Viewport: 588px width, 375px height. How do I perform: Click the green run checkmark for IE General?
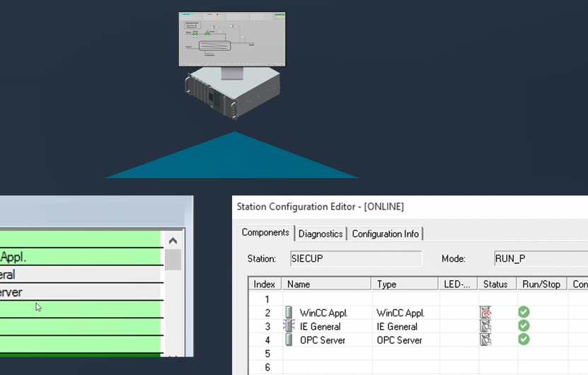[x=524, y=325]
